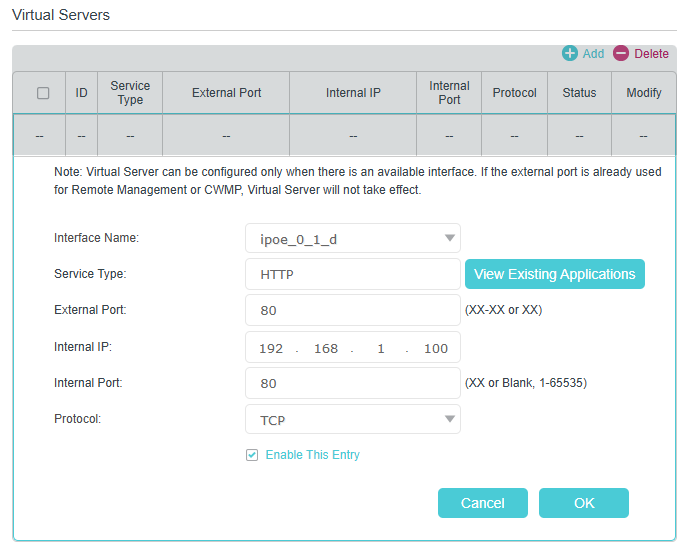Click the Protocol column header
The image size is (683, 550).
point(514,93)
